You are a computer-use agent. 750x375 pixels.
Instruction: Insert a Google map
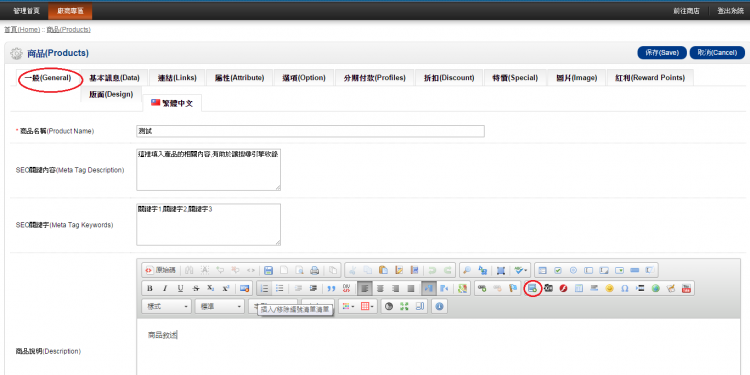(x=463, y=288)
